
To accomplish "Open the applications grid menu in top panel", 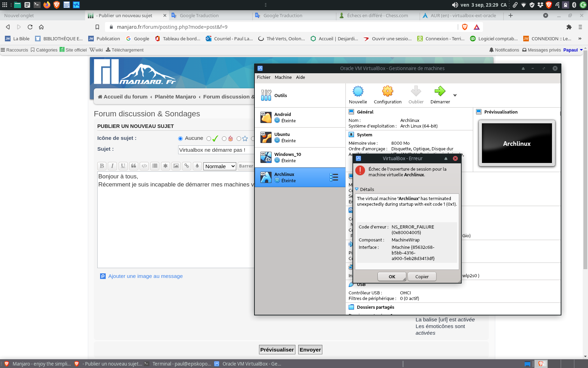I will 5,5.
